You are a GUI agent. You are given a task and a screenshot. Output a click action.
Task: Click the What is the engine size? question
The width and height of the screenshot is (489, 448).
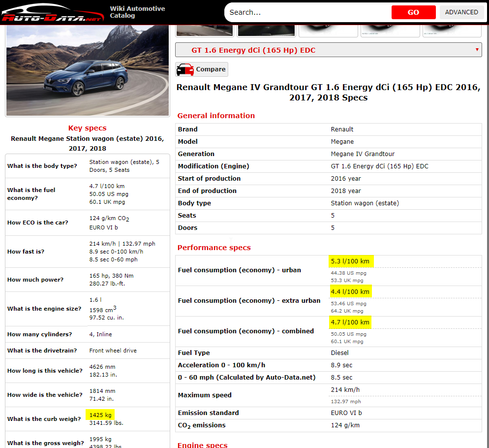tap(44, 309)
